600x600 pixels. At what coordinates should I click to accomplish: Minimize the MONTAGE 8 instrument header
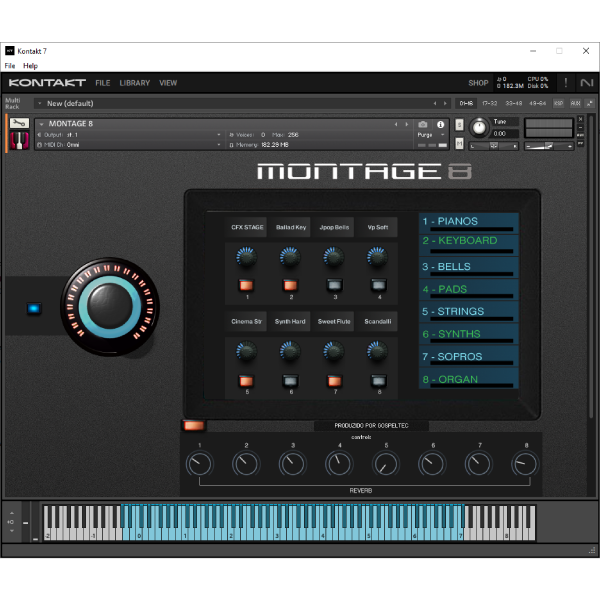pyautogui.click(x=580, y=127)
